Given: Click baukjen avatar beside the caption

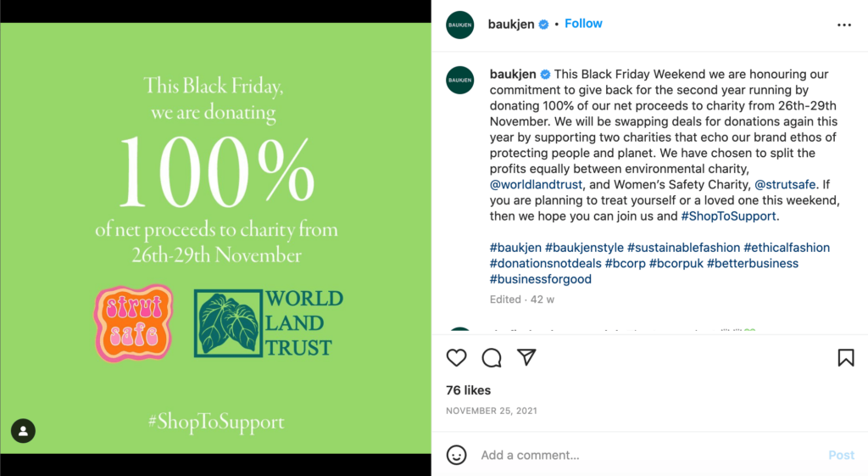Looking at the screenshot, I should (460, 80).
